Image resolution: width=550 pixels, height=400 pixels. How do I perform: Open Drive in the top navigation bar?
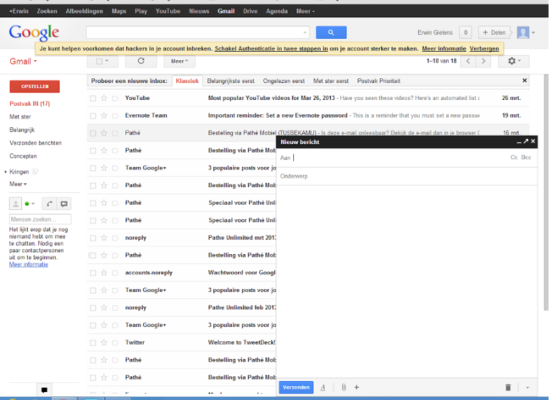(x=250, y=11)
